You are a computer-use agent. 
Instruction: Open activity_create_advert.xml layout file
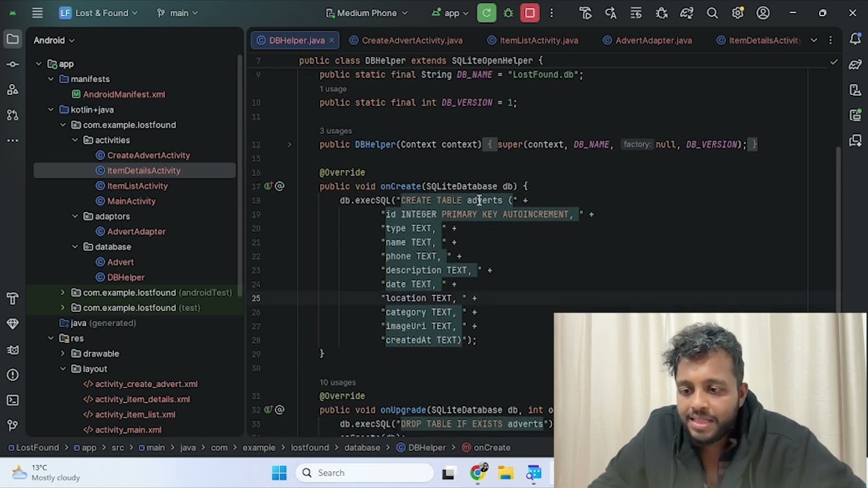(x=146, y=384)
